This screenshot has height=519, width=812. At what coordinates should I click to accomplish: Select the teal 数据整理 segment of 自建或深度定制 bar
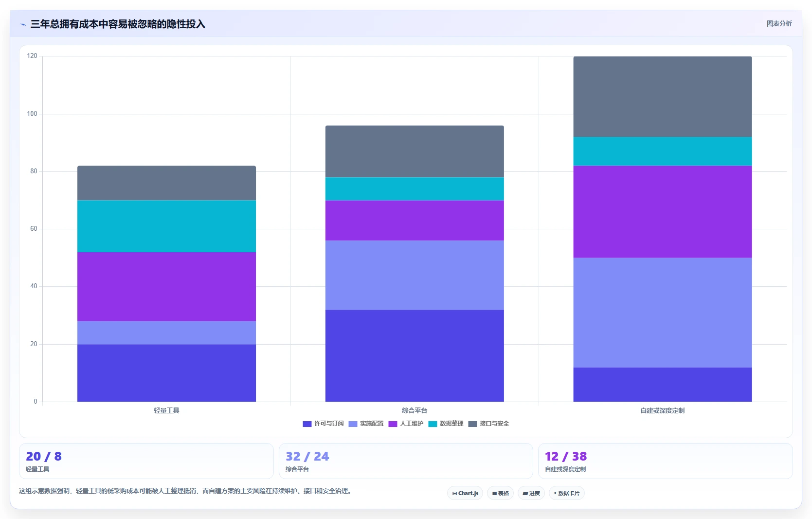[663, 151]
